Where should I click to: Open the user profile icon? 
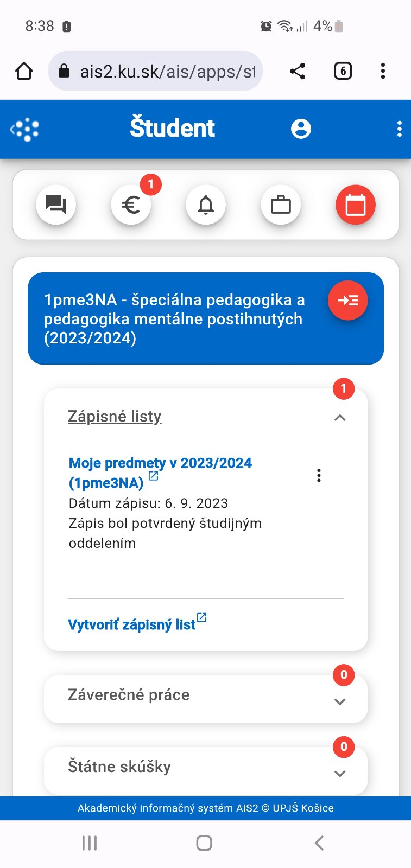[301, 129]
